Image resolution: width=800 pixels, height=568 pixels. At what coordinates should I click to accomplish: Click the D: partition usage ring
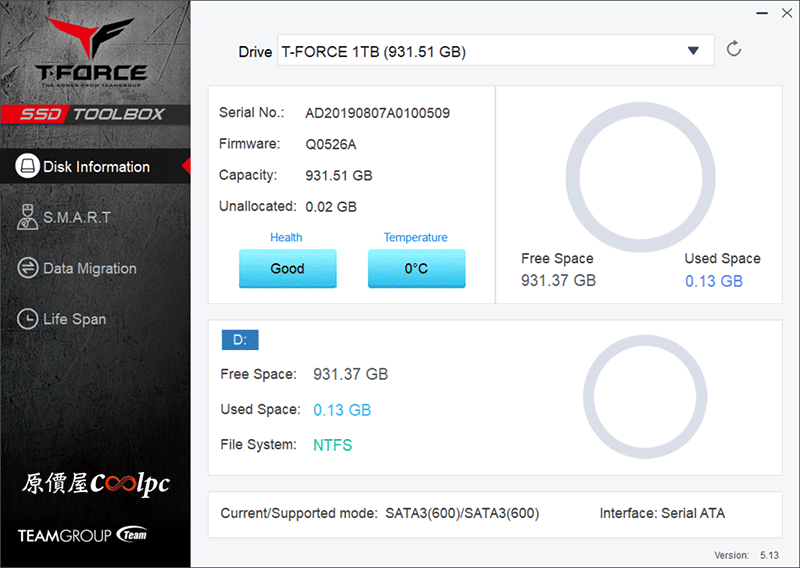[645, 397]
